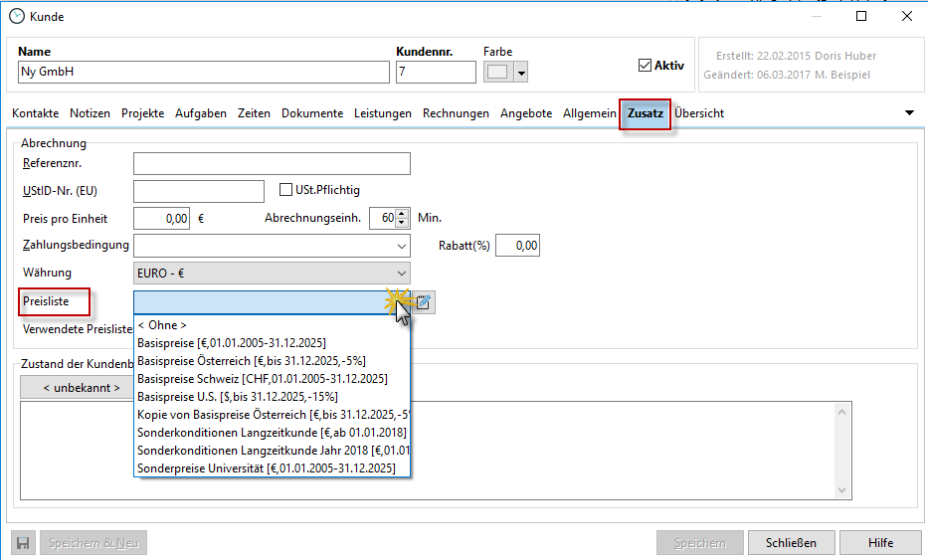Switch to the Rechnungen tab
This screenshot has height=560, width=928.
coord(456,113)
